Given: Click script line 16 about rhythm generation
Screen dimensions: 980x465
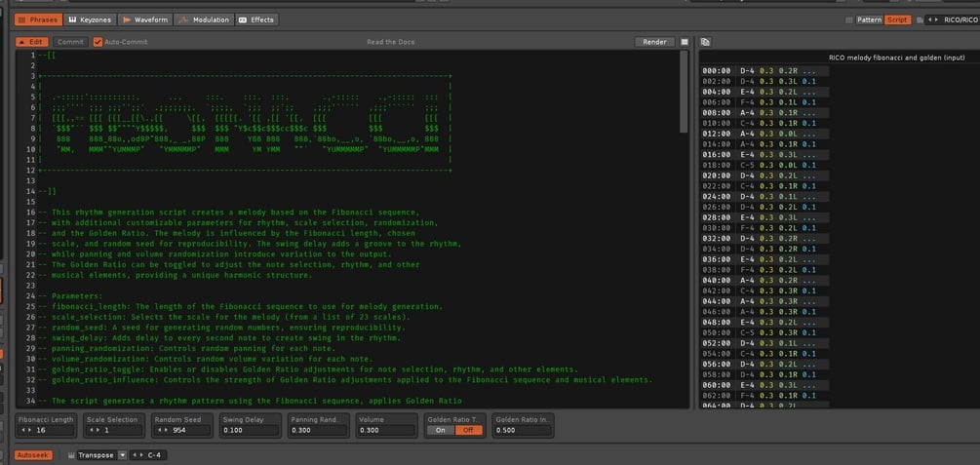Looking at the screenshot, I should tap(229, 213).
